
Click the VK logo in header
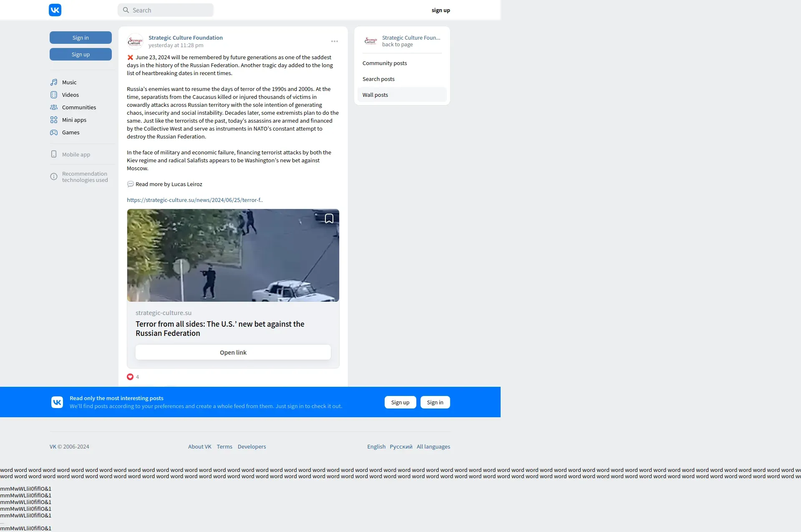point(55,10)
